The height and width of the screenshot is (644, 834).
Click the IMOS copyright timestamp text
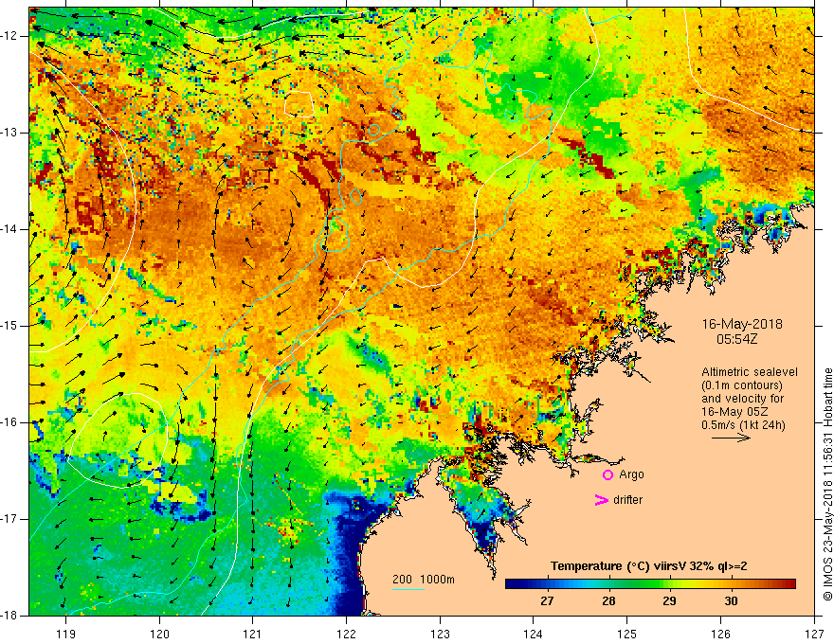[x=827, y=484]
